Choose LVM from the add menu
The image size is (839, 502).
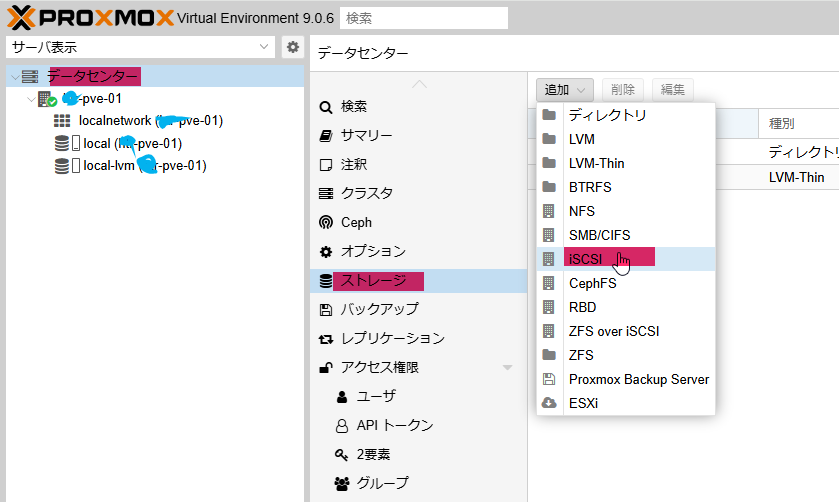626,139
